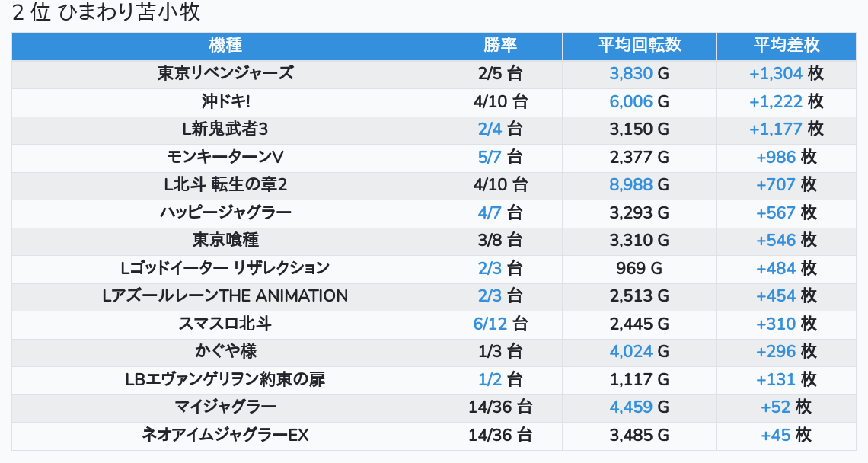Click the ハッピージャグラー machine name
The image size is (868, 463).
[225, 212]
